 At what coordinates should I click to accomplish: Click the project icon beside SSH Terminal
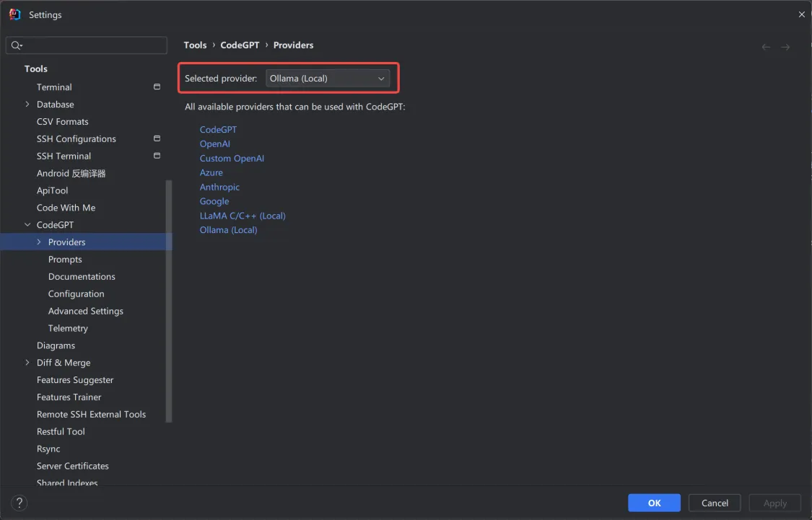click(157, 156)
